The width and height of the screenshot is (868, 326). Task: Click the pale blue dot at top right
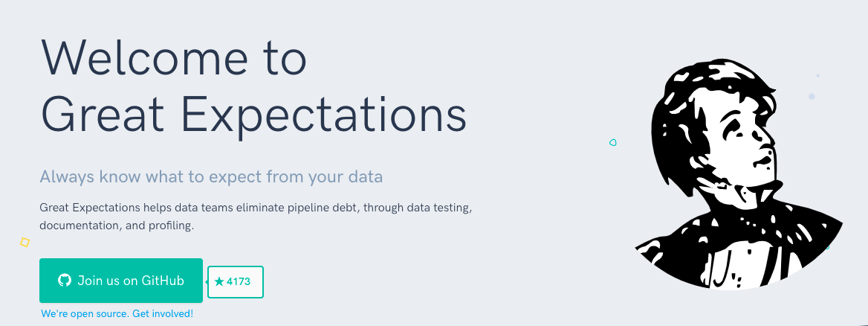point(812,96)
